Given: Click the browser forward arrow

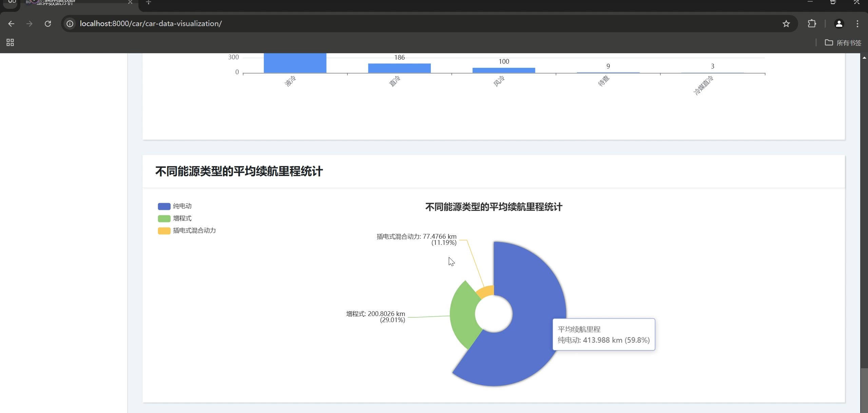Looking at the screenshot, I should click(30, 24).
